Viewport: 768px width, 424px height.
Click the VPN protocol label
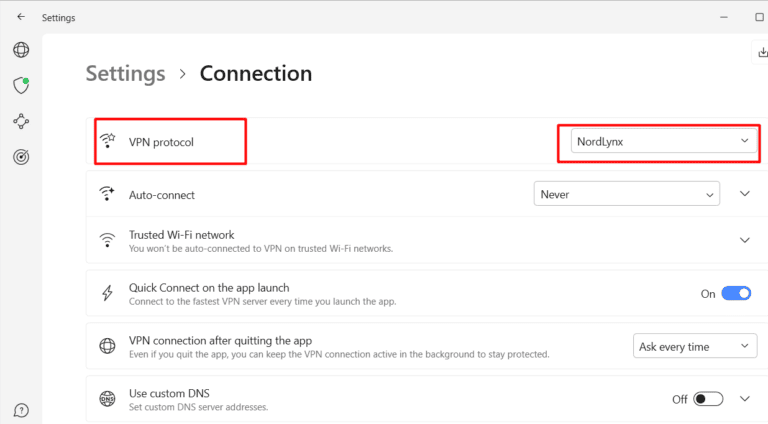tap(161, 142)
